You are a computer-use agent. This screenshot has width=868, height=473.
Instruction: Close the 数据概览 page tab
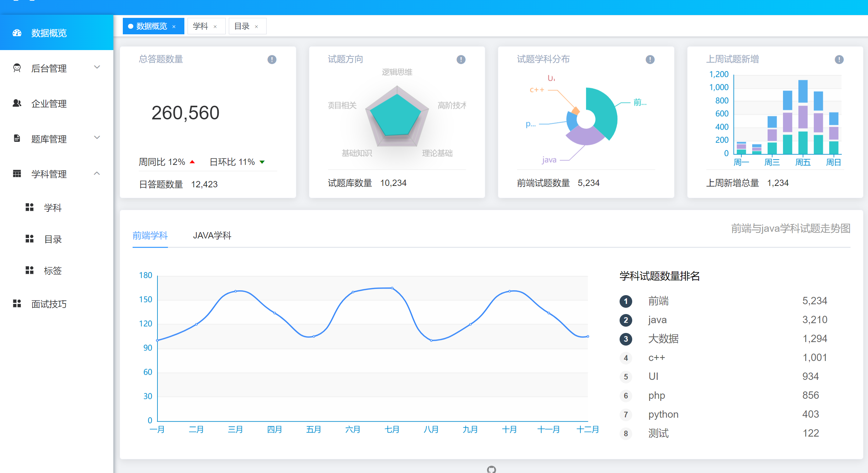(174, 27)
